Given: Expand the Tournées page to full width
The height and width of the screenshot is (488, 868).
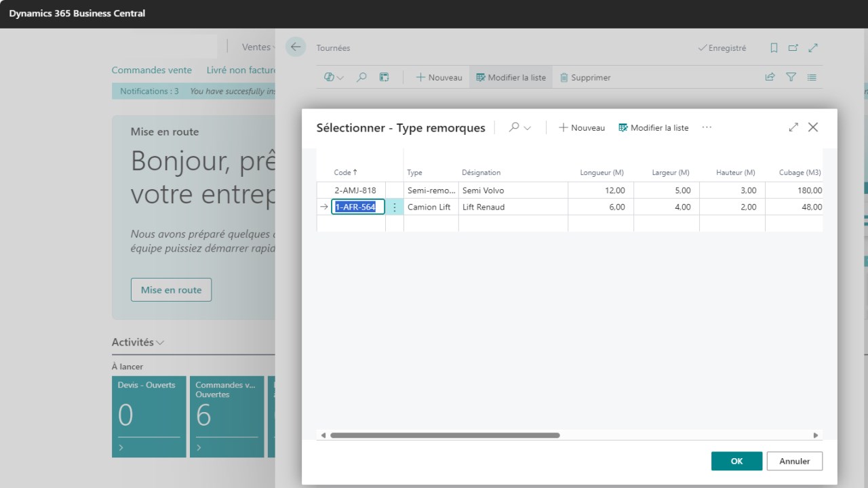Looking at the screenshot, I should click(813, 48).
